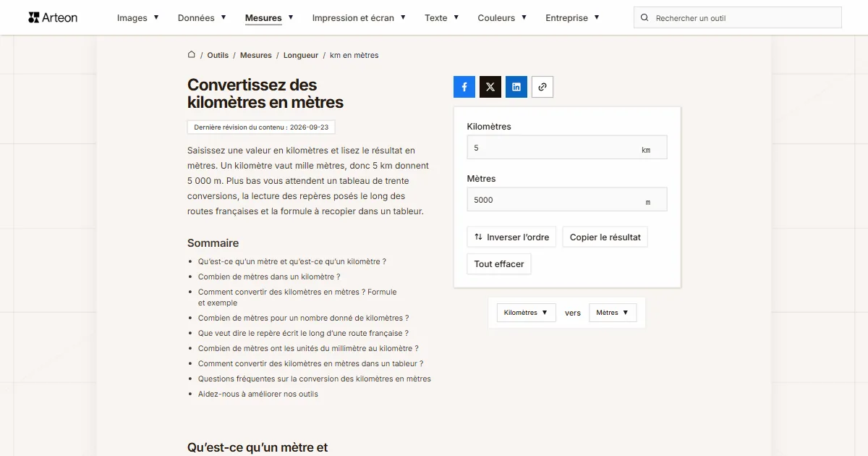
Task: Expand the Texte menu
Action: (442, 17)
